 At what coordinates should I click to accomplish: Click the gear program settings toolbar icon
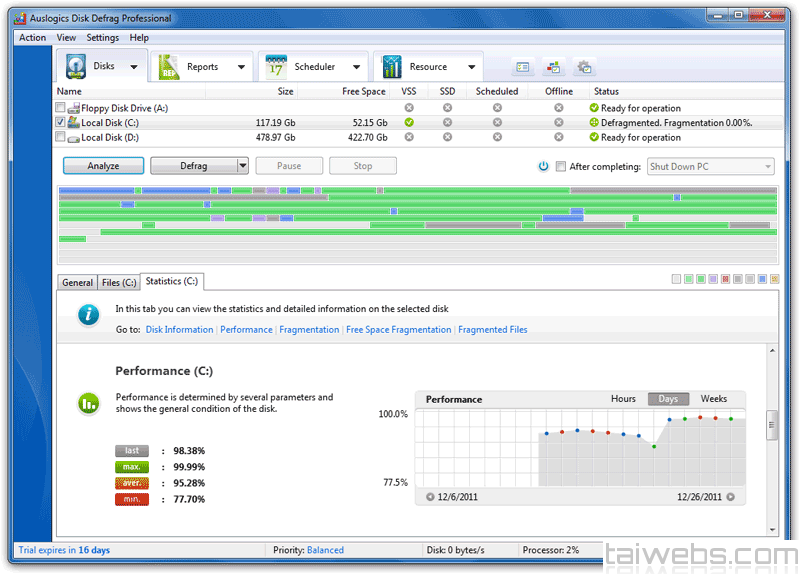tap(584, 67)
